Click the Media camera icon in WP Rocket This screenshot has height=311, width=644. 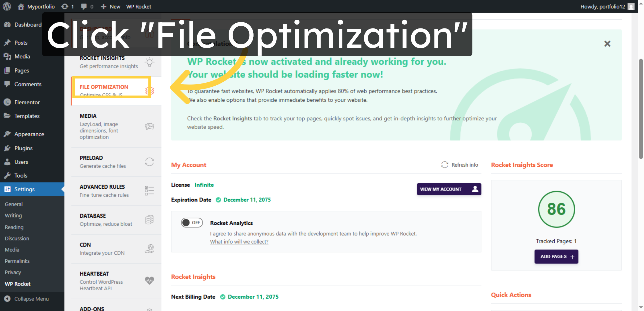(149, 126)
